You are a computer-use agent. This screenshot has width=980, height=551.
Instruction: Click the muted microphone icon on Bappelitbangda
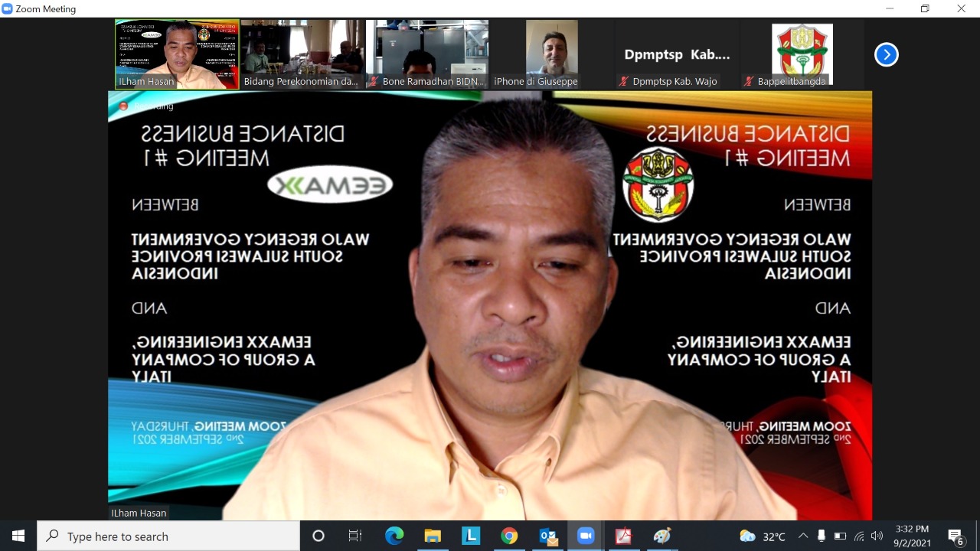(748, 81)
